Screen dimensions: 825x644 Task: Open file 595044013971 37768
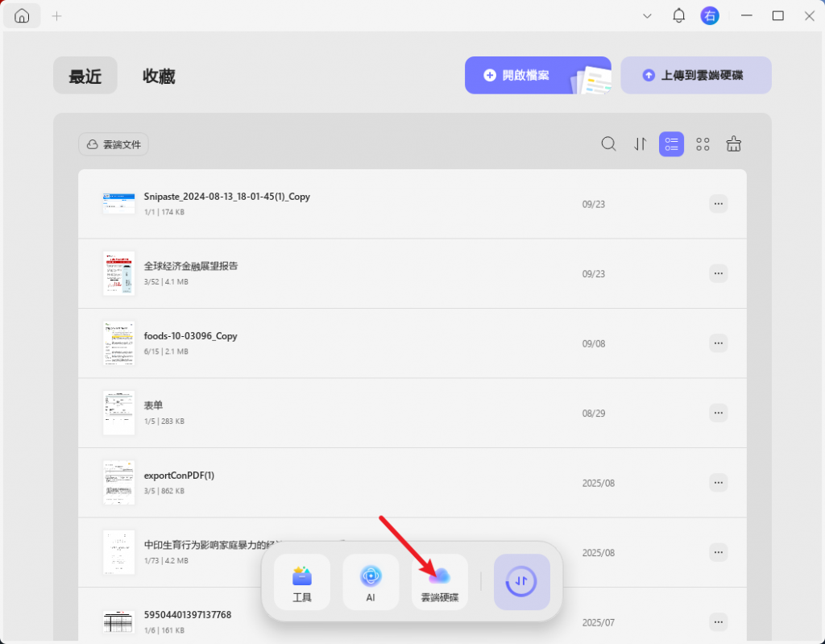[x=188, y=614]
